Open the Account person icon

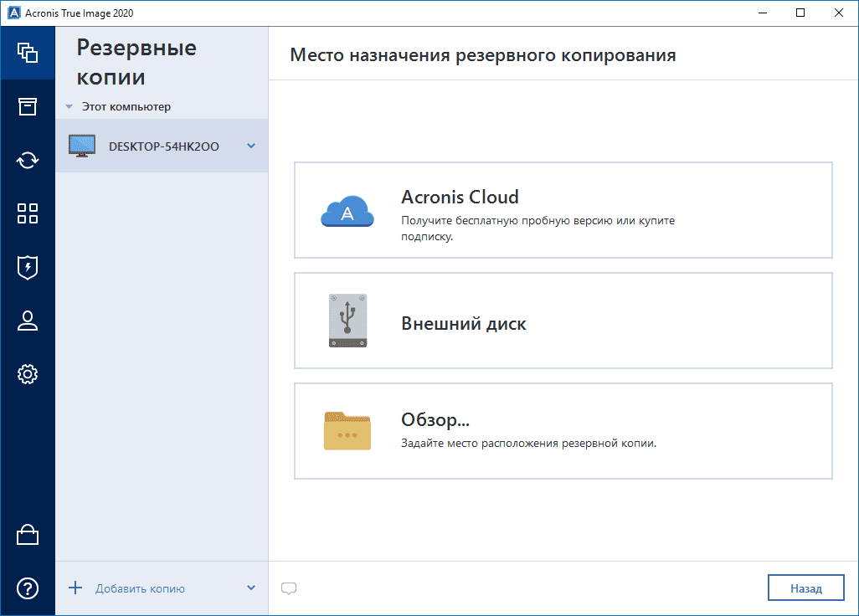coord(28,321)
